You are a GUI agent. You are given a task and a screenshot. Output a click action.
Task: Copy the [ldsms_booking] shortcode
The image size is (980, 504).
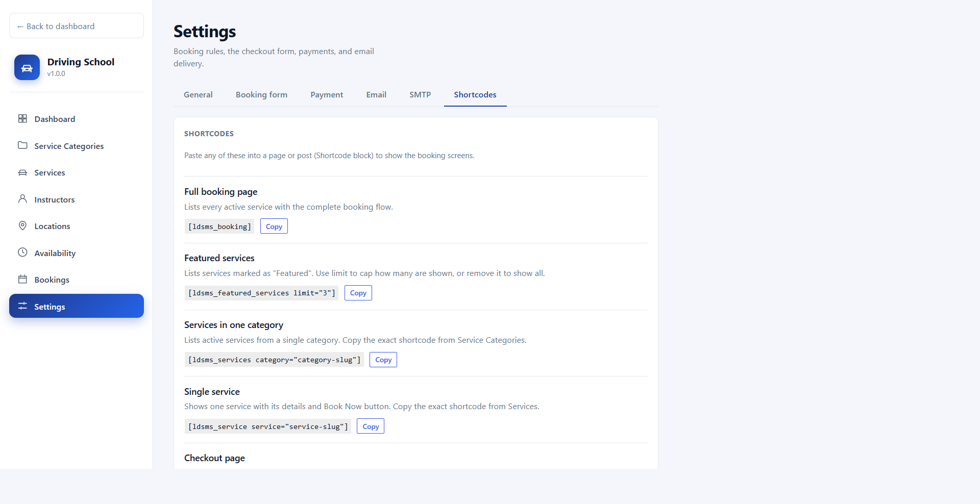(274, 226)
